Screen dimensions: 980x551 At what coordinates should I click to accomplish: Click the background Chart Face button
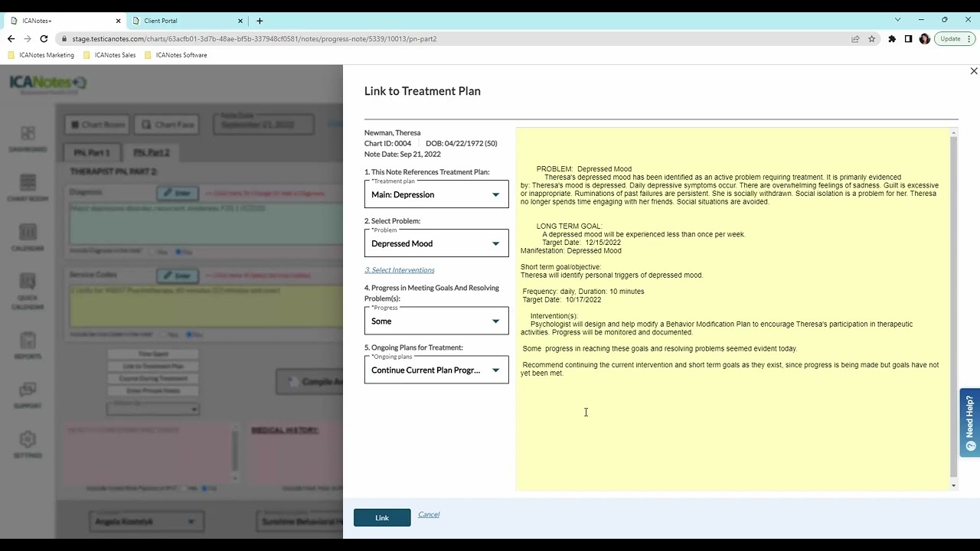click(168, 125)
